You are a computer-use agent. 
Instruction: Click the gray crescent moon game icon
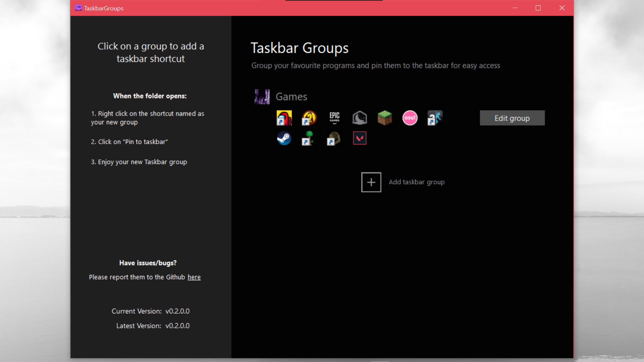click(x=360, y=118)
